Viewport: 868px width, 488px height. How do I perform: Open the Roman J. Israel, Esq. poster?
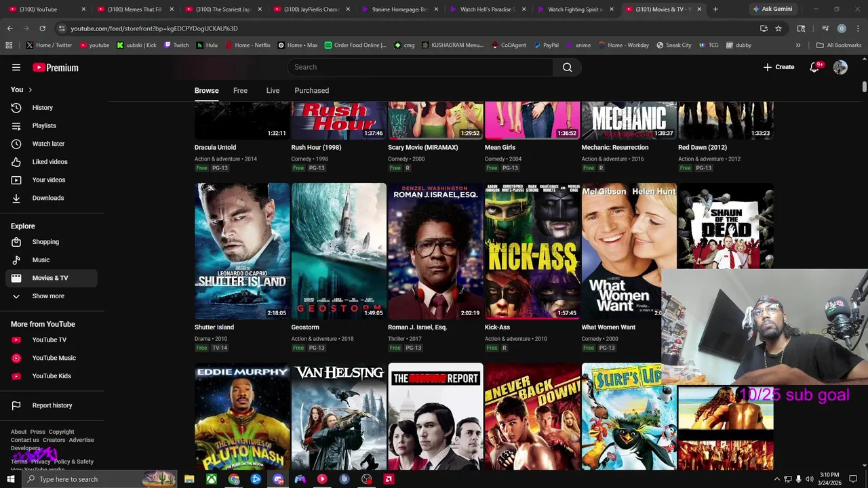pos(435,251)
